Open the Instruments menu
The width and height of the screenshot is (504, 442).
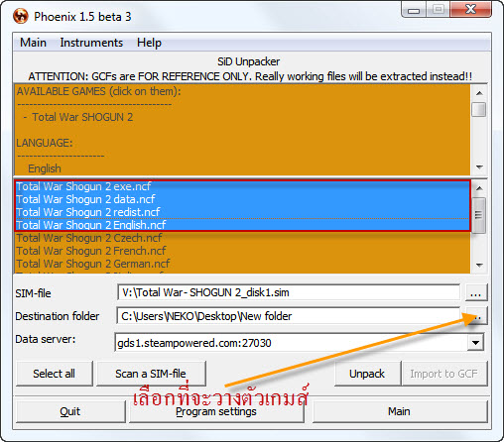[91, 43]
